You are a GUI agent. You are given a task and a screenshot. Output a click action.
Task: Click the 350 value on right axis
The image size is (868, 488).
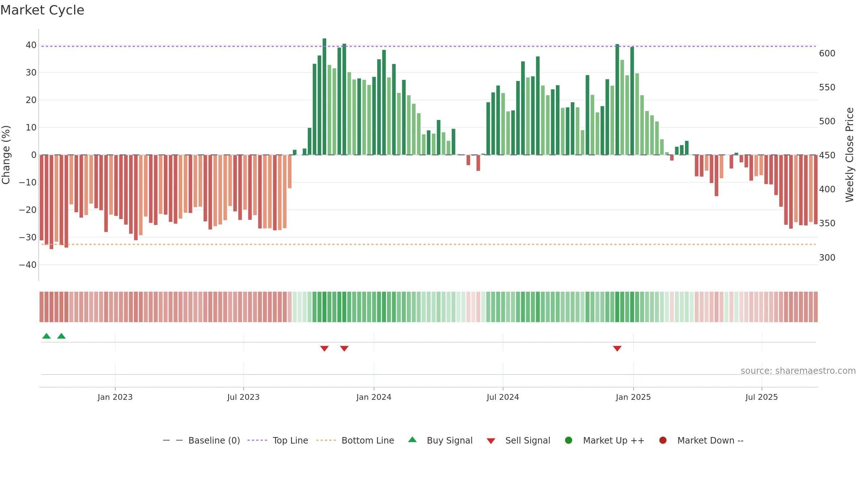(827, 223)
